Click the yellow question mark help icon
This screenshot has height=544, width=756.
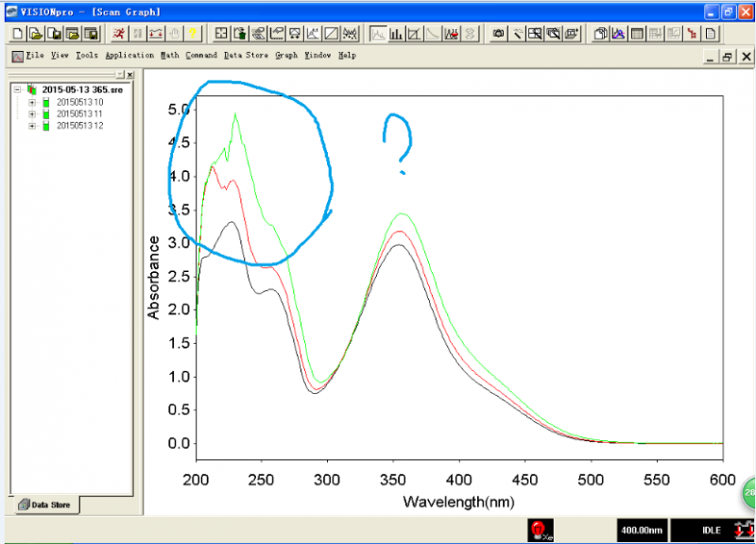tap(193, 33)
